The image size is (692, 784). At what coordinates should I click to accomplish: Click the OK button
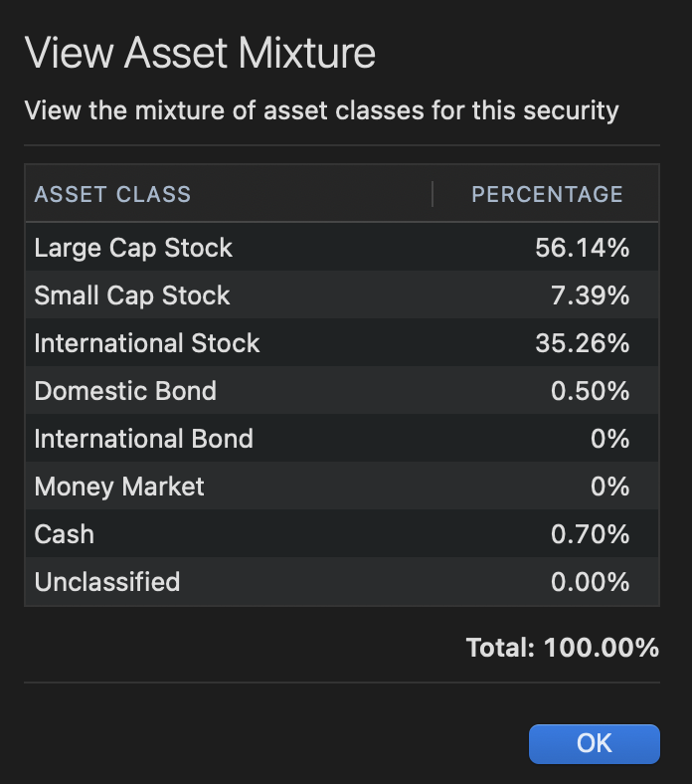click(x=594, y=743)
